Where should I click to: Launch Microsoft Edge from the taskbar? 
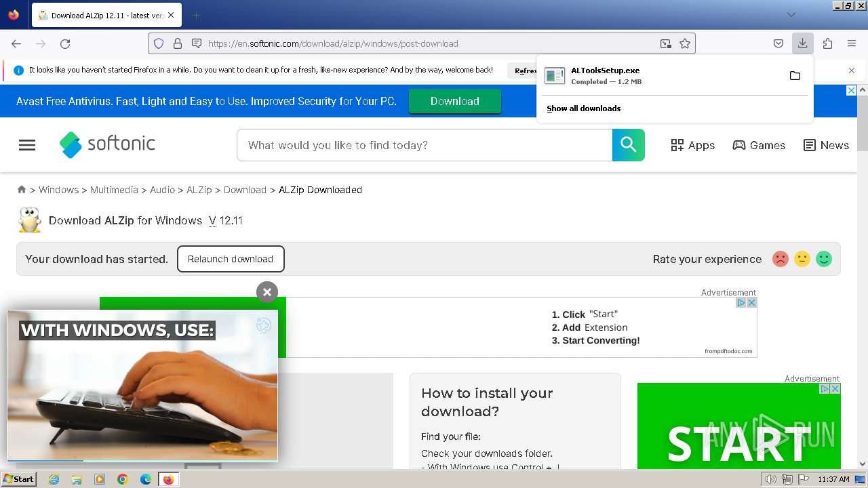(x=146, y=479)
